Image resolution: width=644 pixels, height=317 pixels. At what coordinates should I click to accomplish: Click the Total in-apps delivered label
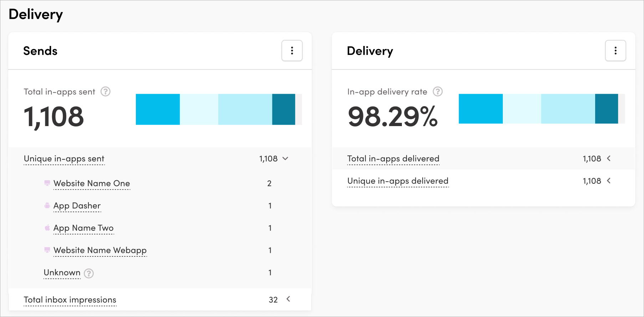tap(393, 159)
